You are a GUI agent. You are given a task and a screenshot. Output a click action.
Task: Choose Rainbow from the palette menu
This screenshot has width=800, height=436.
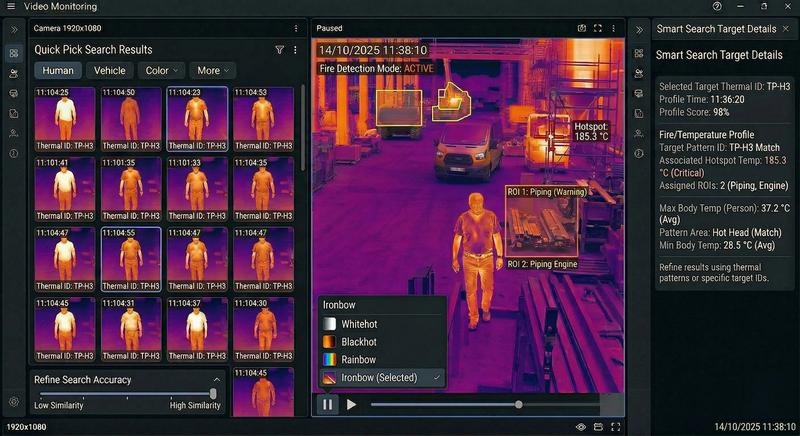pos(382,360)
